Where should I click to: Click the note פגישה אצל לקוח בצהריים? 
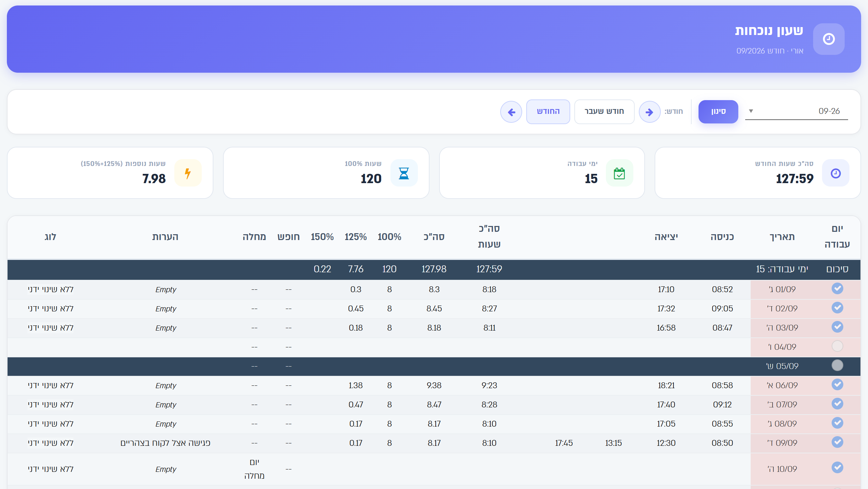click(x=165, y=443)
